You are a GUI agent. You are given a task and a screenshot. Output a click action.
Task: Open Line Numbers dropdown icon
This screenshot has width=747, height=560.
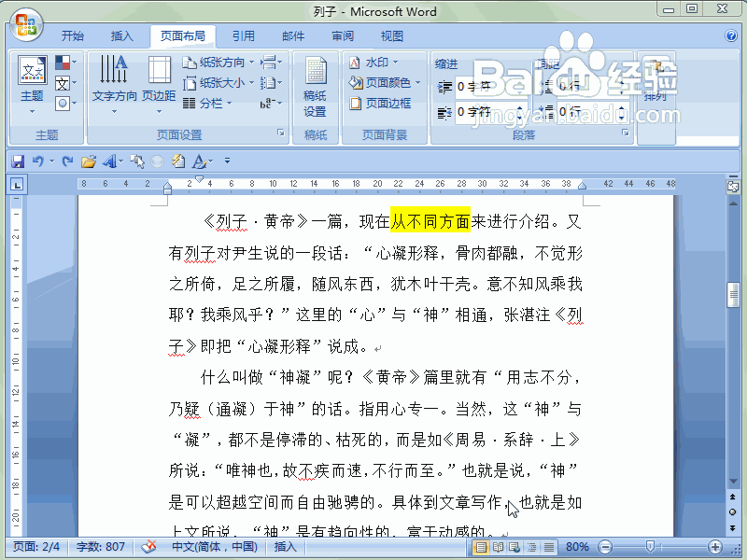[x=271, y=83]
